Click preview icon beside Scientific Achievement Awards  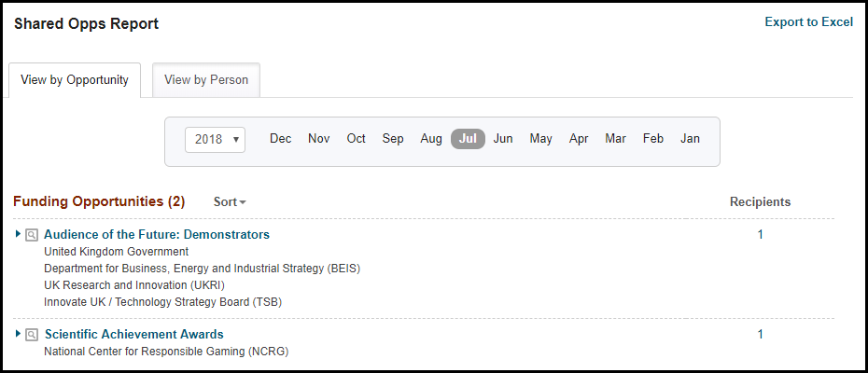coord(32,335)
